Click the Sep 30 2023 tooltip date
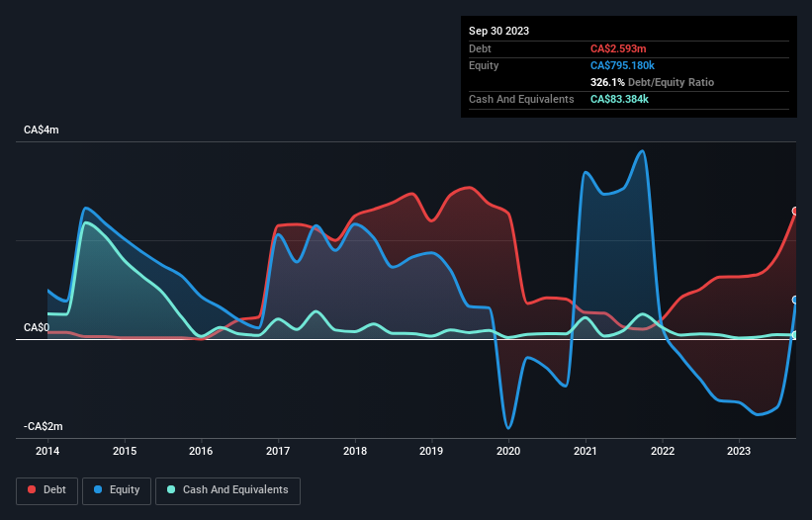The height and width of the screenshot is (520, 812). pos(499,31)
